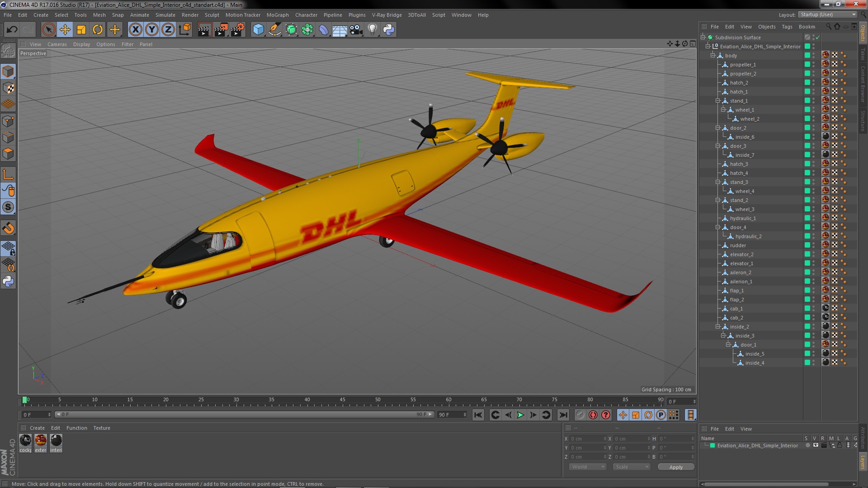Image resolution: width=868 pixels, height=488 pixels.
Task: Select the Live Selection tool
Action: (48, 30)
